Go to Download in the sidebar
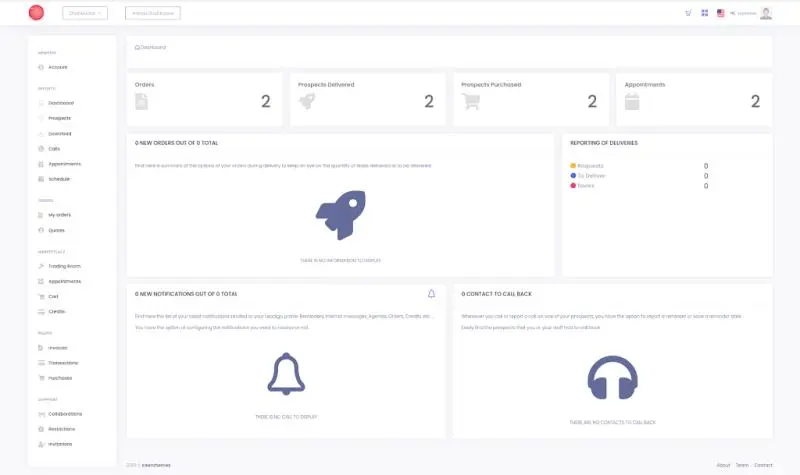The image size is (800, 475). pos(60,134)
